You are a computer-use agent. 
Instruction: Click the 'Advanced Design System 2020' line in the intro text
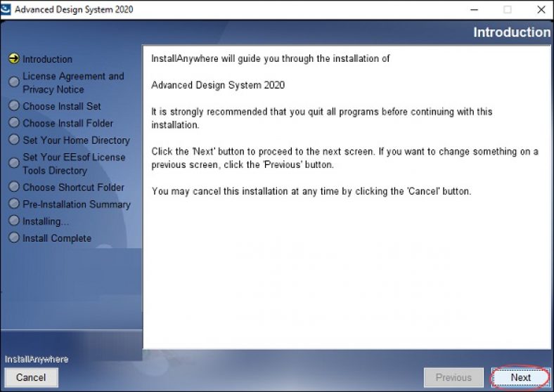(218, 85)
